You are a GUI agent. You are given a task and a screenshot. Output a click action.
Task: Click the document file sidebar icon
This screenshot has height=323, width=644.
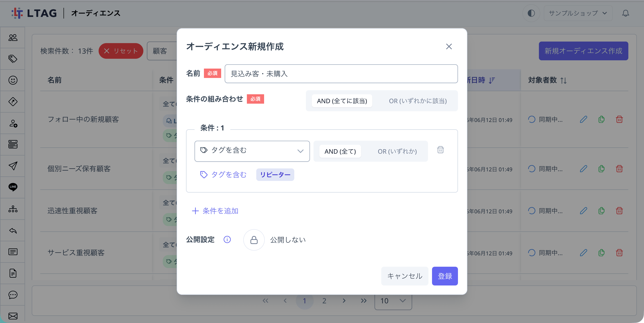point(13,273)
